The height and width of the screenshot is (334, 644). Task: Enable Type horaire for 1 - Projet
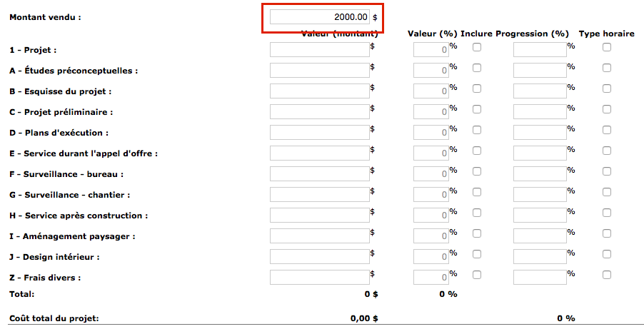tap(607, 47)
